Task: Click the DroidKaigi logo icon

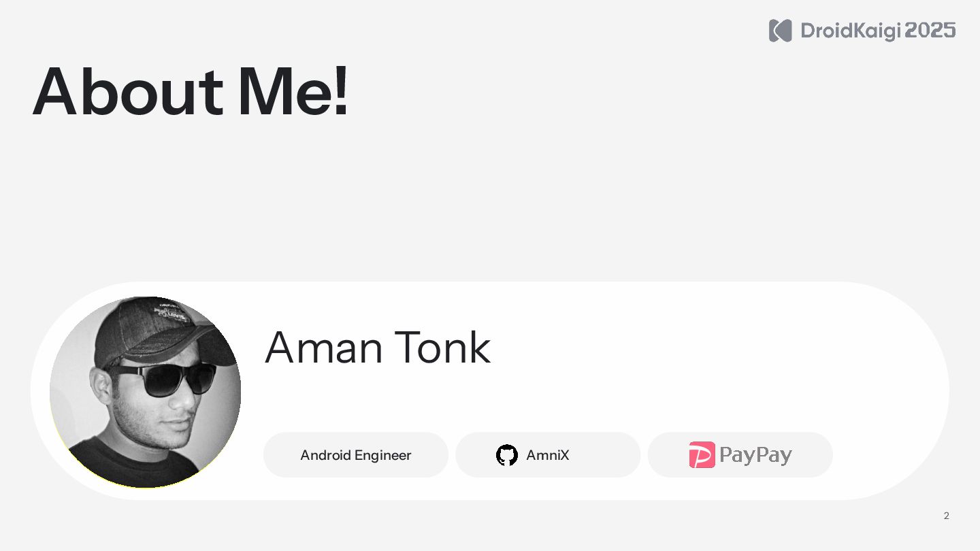Action: tap(780, 31)
